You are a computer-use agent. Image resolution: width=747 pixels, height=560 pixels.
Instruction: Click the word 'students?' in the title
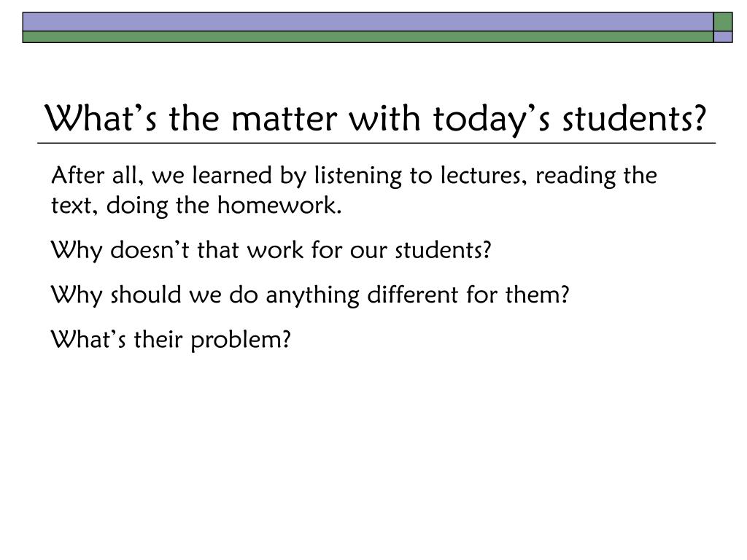point(634,118)
